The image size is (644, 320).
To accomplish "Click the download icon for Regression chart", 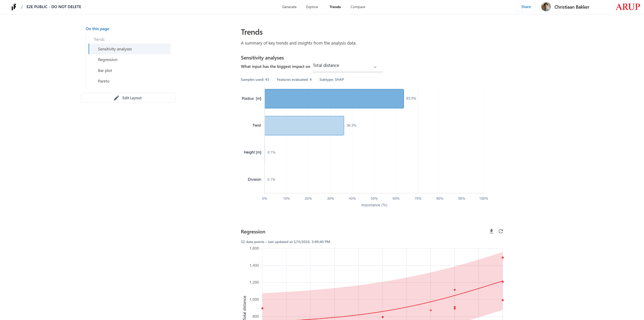I will (x=491, y=231).
